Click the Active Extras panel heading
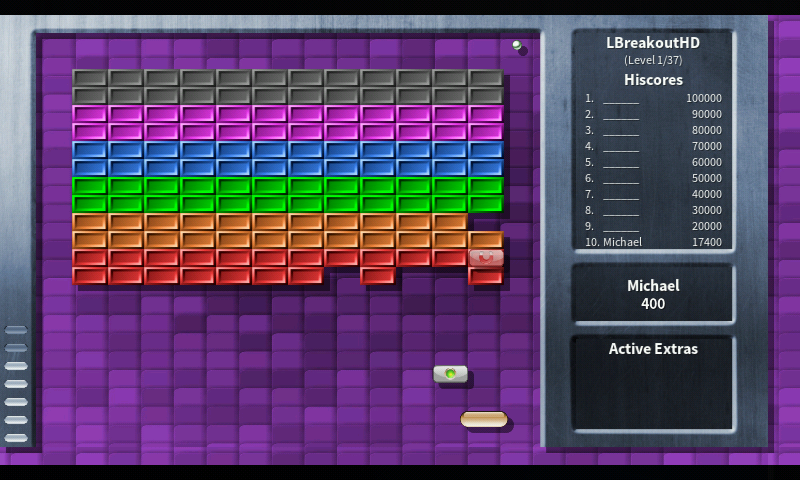Screen dimensions: 800x480 click(653, 349)
